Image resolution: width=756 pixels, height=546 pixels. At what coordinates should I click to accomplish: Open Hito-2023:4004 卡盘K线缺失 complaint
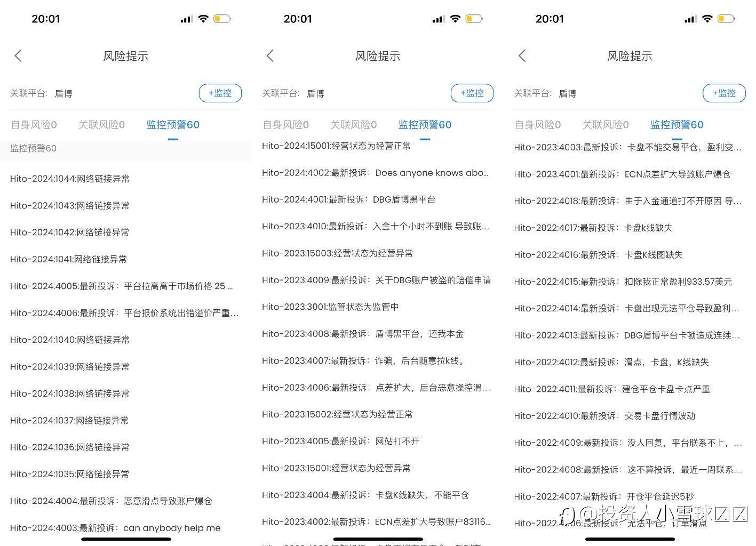click(x=365, y=495)
